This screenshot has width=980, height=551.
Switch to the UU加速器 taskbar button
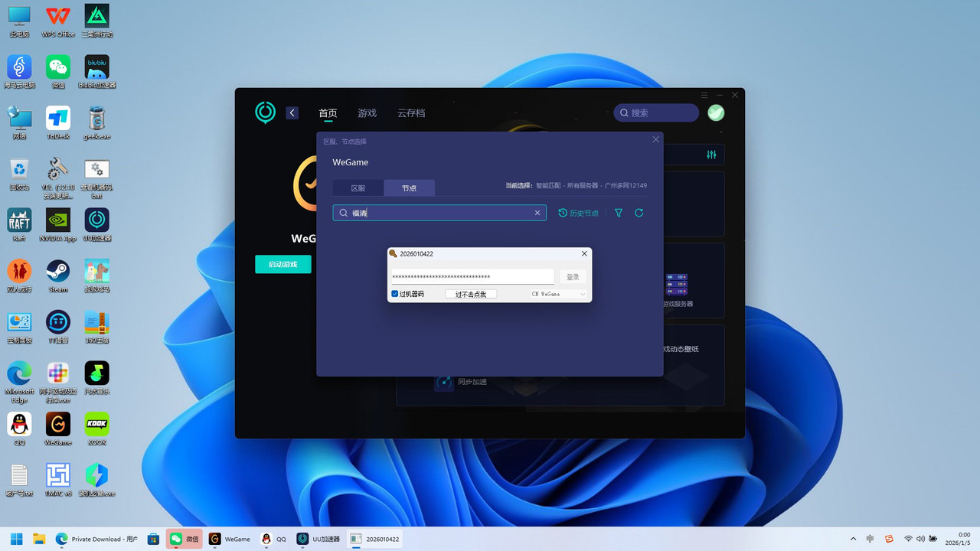pyautogui.click(x=318, y=539)
